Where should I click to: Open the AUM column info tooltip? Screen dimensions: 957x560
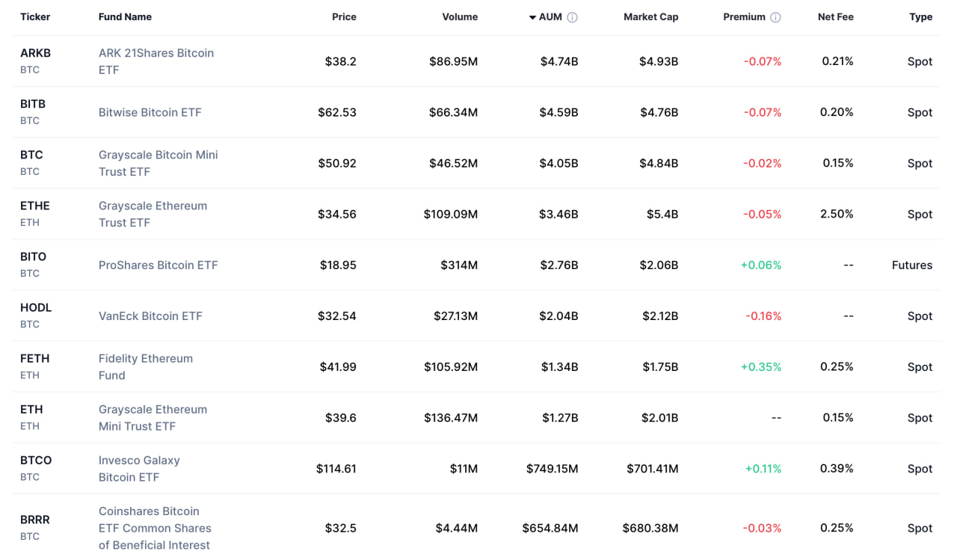pos(573,16)
